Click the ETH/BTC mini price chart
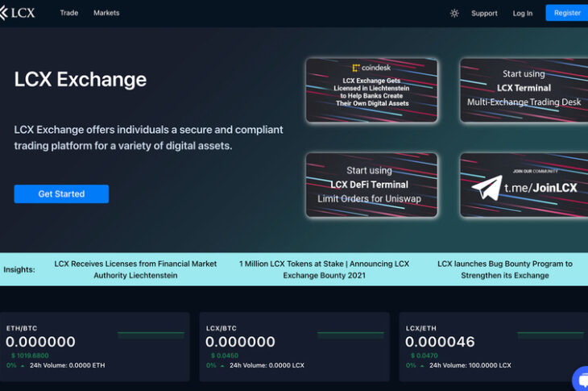Screen dimensions: 588x391 151,335
